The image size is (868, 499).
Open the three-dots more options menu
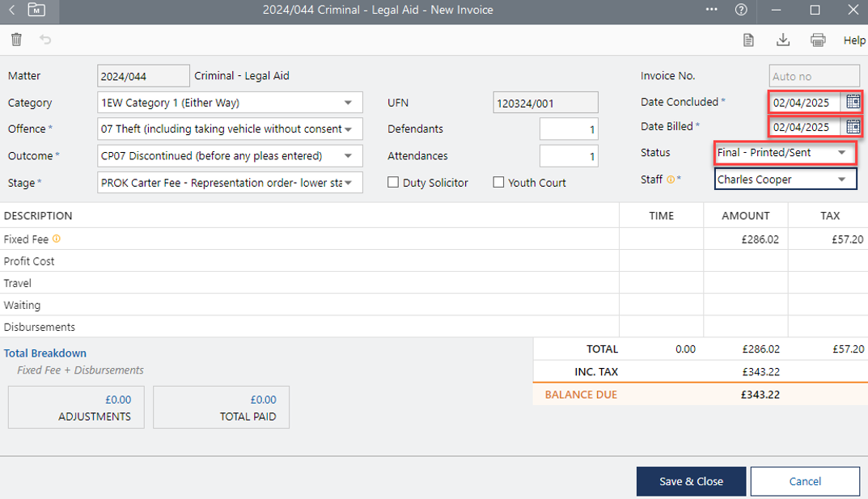coord(712,11)
